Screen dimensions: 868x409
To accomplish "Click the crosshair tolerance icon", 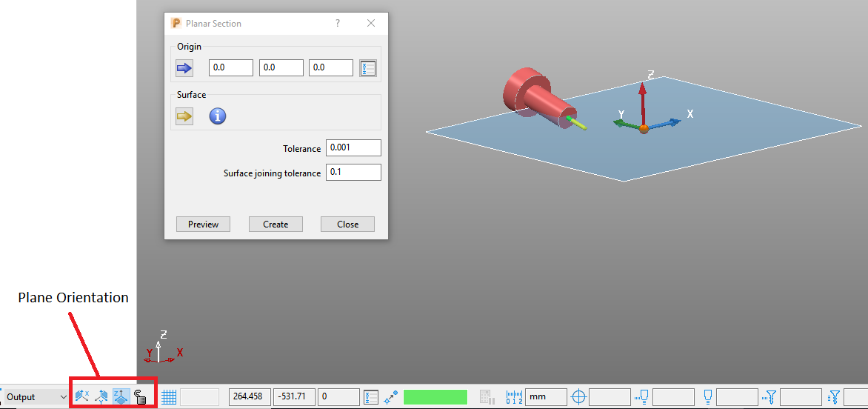I will pos(578,397).
